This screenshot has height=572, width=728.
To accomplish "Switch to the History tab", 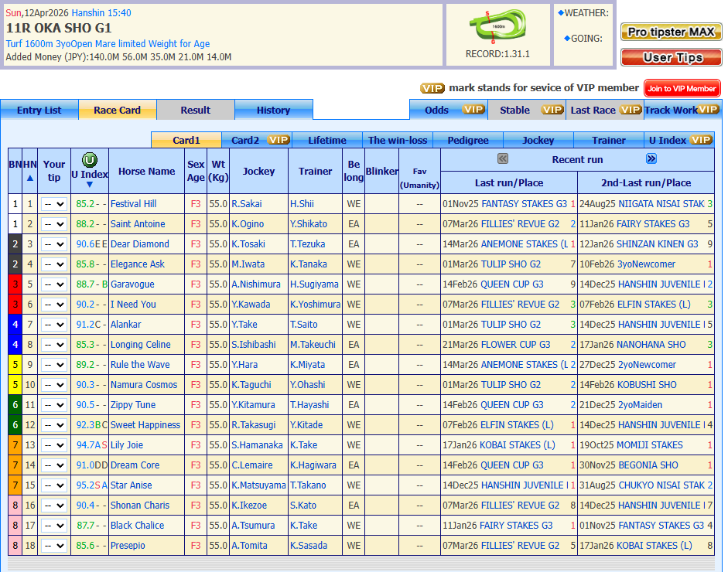I will [273, 110].
